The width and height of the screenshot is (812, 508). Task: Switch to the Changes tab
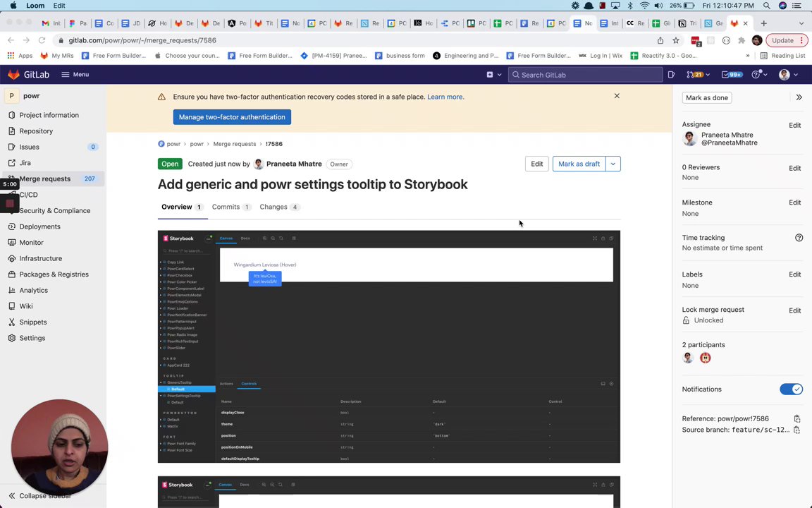pos(279,207)
